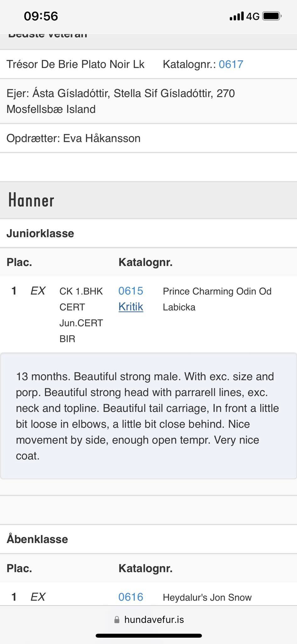
Task: Click the critique text box about 13 months
Action: click(x=148, y=416)
